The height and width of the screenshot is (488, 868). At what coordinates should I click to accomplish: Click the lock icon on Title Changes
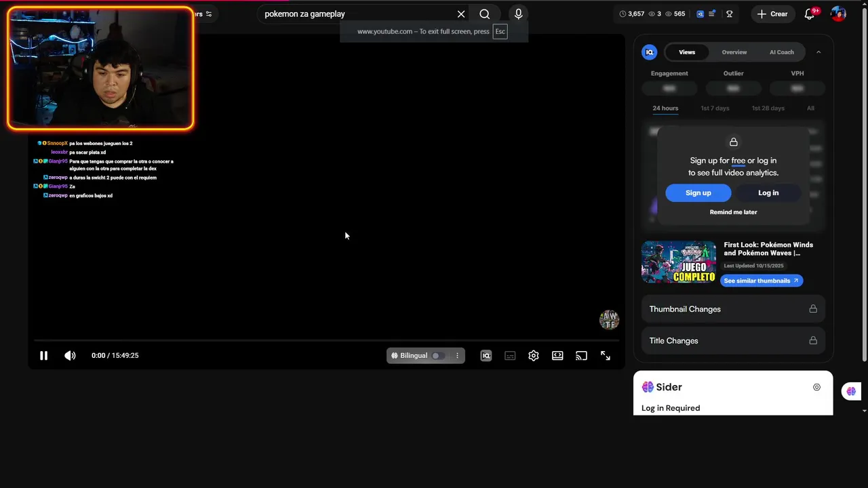coord(813,341)
